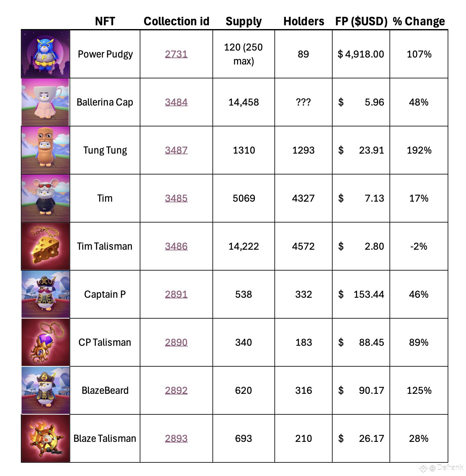Select the Ballerina Cap teacup penguin image
The image size is (466, 476).
pyautogui.click(x=46, y=102)
